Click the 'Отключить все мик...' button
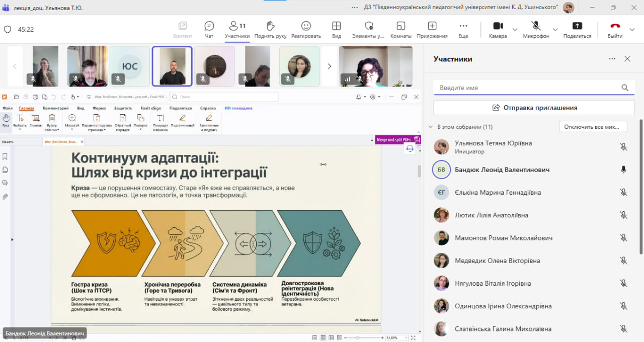 tap(593, 127)
